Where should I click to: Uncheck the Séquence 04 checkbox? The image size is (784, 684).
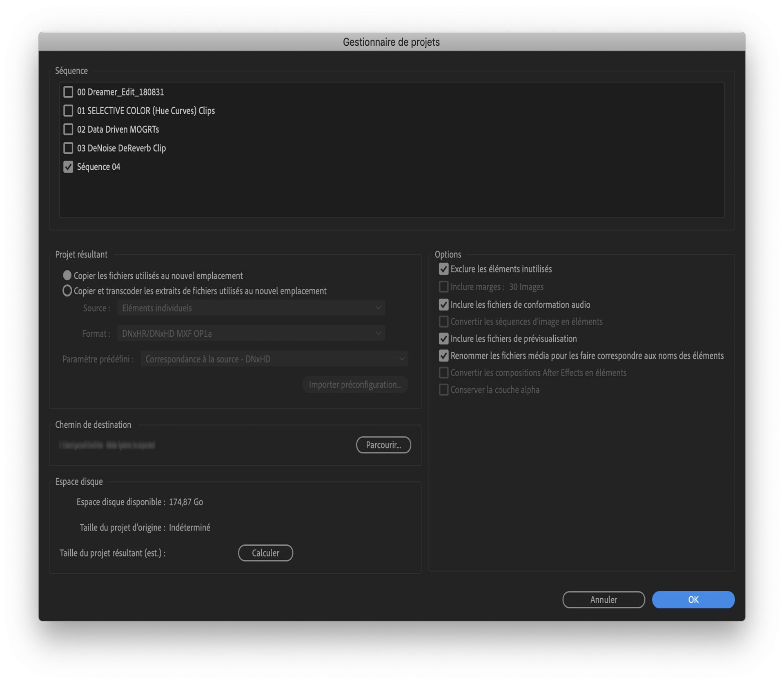click(x=68, y=167)
